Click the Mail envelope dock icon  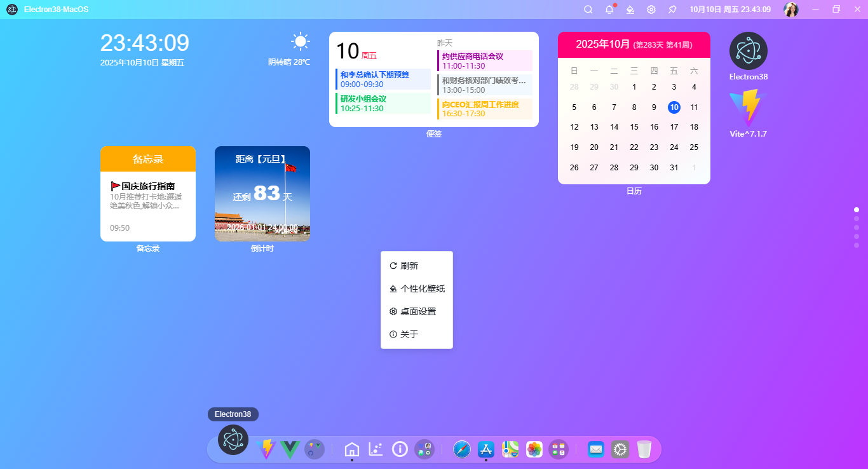click(x=595, y=449)
